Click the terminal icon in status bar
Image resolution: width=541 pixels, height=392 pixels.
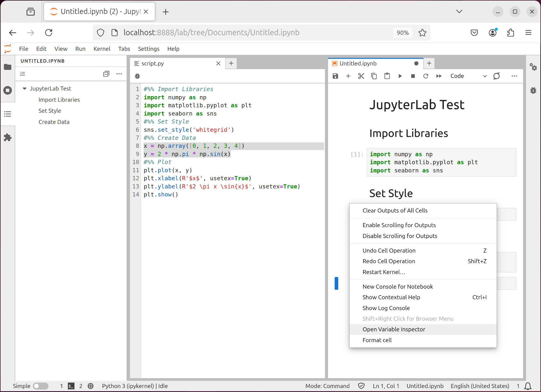pos(71,386)
